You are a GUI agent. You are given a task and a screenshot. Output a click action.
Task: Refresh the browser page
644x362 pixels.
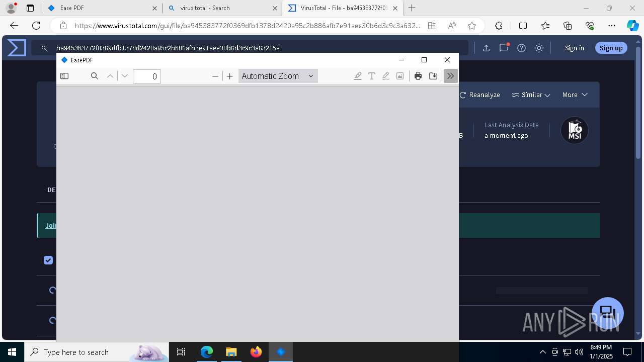(x=36, y=26)
